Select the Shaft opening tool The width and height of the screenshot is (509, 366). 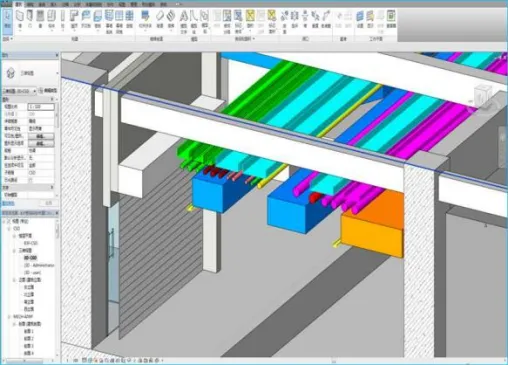click(x=295, y=19)
